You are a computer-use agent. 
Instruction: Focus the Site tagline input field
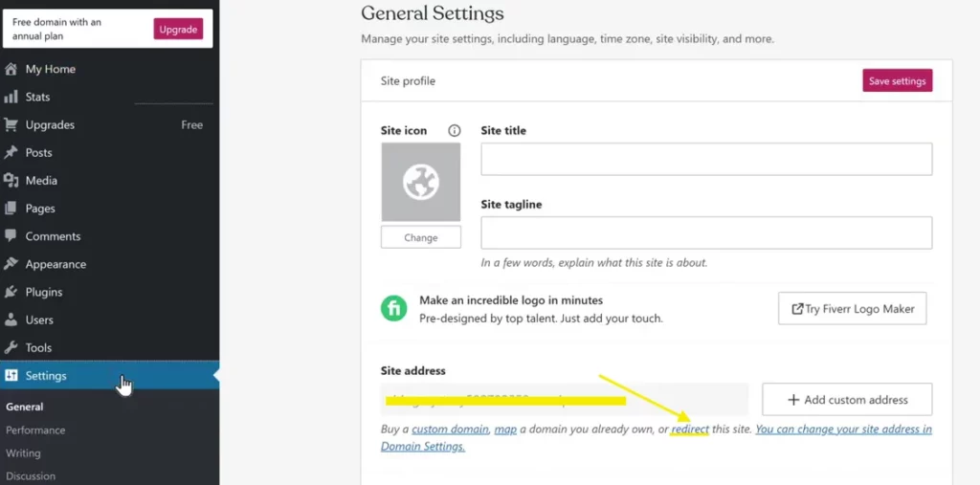pyautogui.click(x=706, y=232)
